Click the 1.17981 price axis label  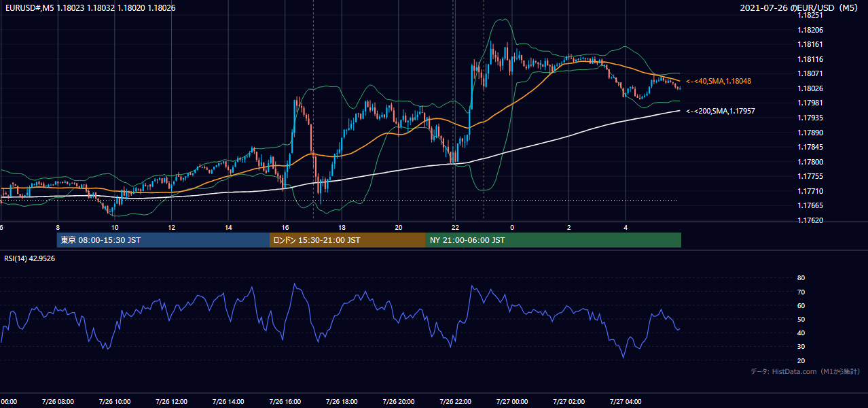[810, 103]
